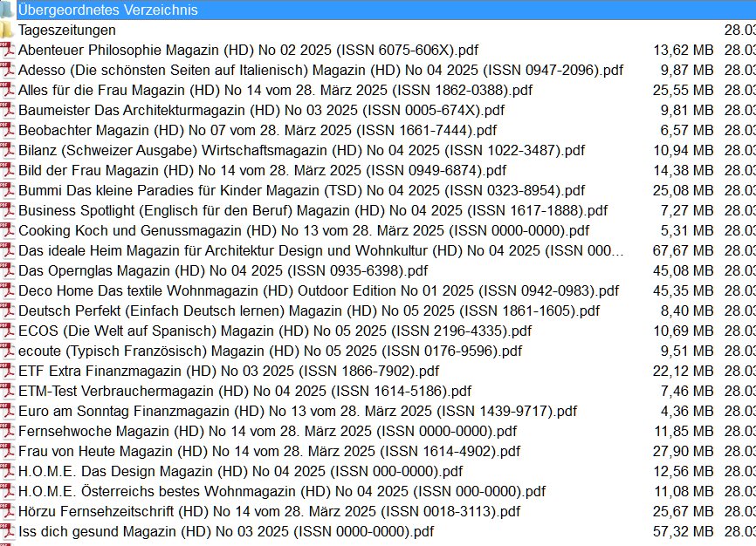Click PDF icon of Iss dich gesund

[7, 531]
